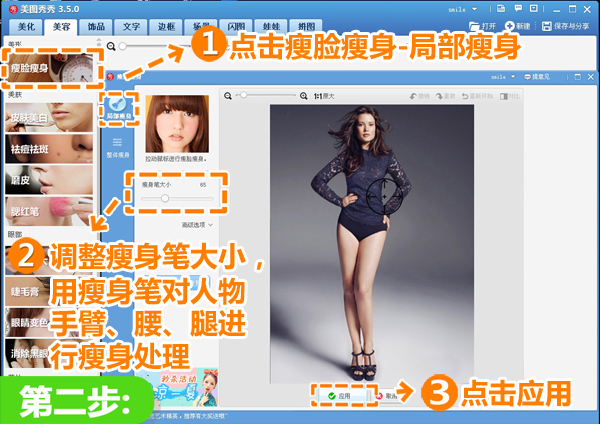This screenshot has width=600, height=424.
Task: Open the 腮红笔 feature
Action: 49,211
